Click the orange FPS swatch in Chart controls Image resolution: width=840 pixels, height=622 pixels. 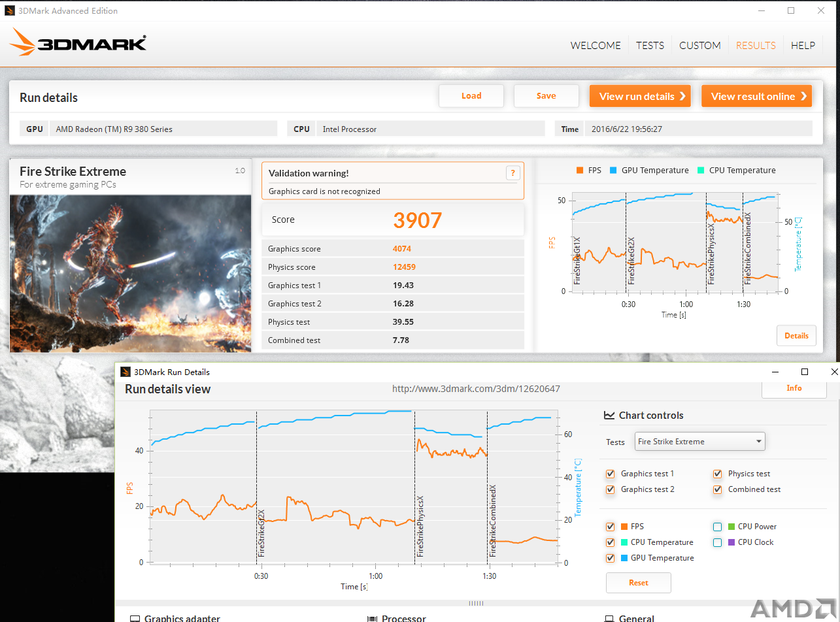point(624,527)
